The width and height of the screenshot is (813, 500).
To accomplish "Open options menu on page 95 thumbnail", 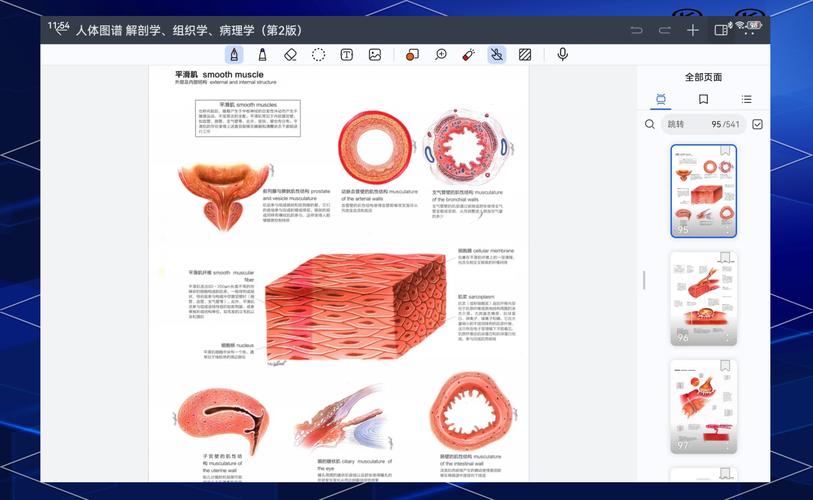I will [x=727, y=229].
